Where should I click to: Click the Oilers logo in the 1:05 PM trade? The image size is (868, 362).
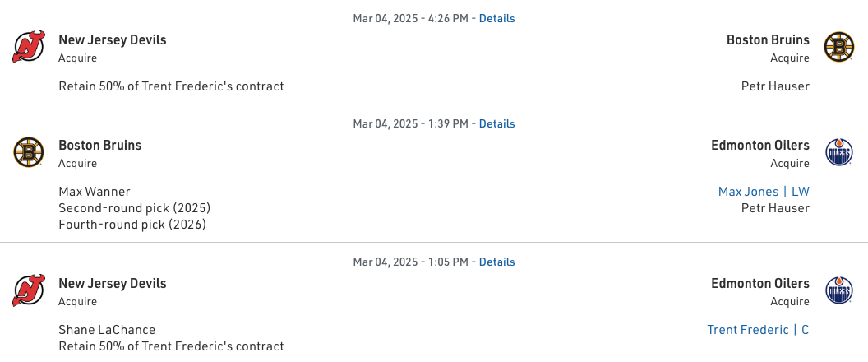[x=839, y=290]
